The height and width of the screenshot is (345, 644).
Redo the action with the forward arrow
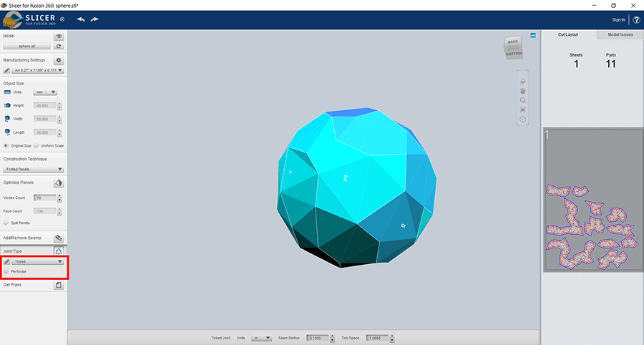pos(95,19)
